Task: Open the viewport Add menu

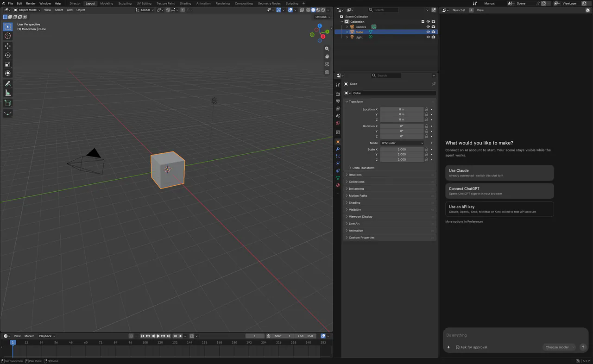Action: 69,10
